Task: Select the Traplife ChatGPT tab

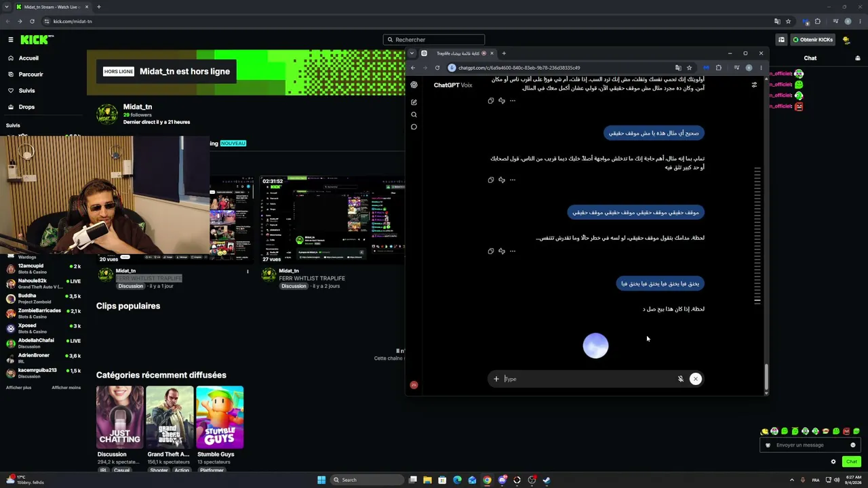Action: 458,54
